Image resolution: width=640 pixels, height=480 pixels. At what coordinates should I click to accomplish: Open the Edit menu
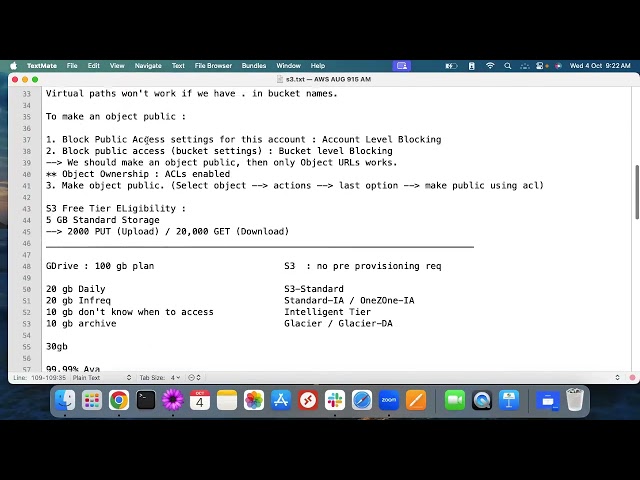coord(93,66)
